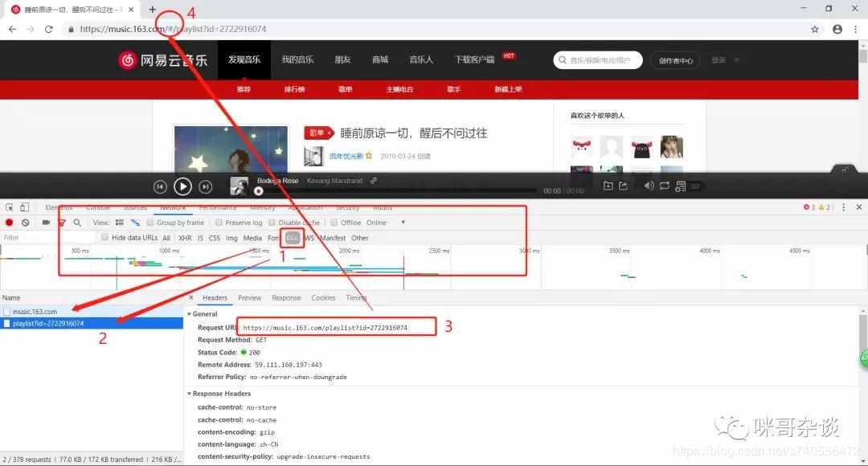
Task: Check the Disable cache option
Action: (x=271, y=223)
